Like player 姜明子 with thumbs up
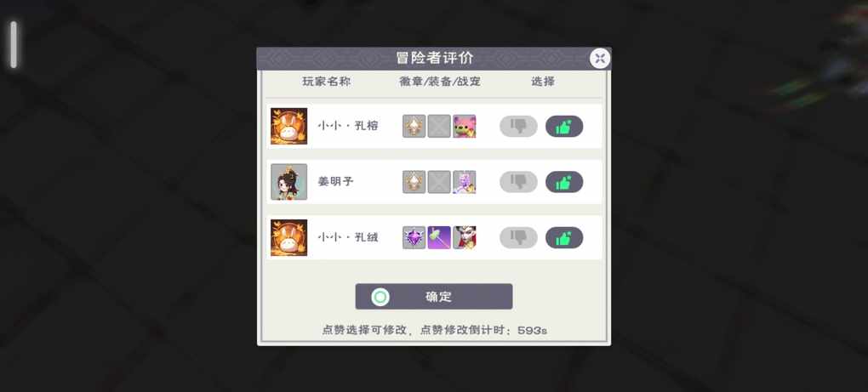This screenshot has height=392, width=868. [564, 182]
